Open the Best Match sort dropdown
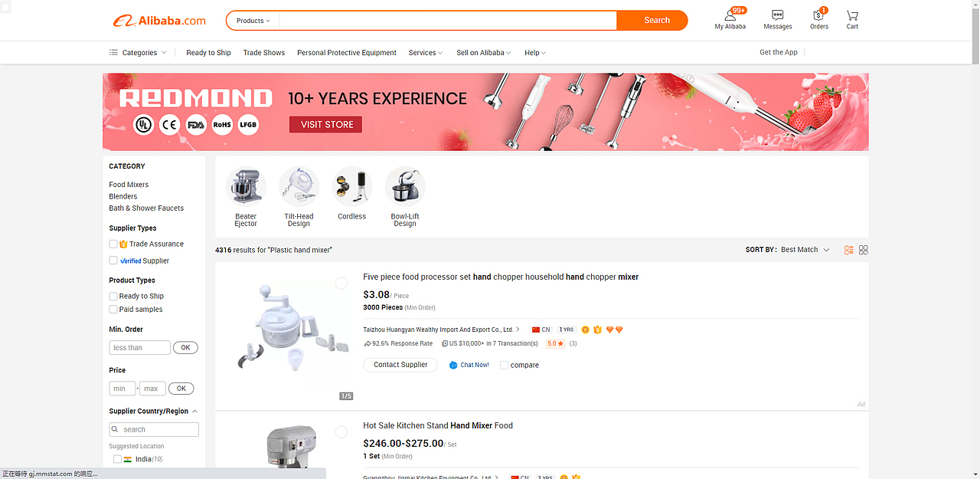The width and height of the screenshot is (980, 479). (x=805, y=250)
